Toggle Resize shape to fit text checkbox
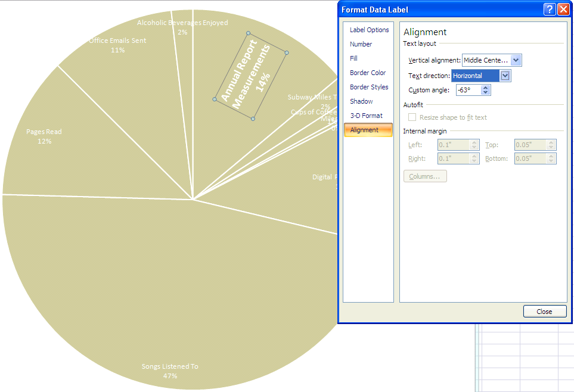 [x=412, y=117]
